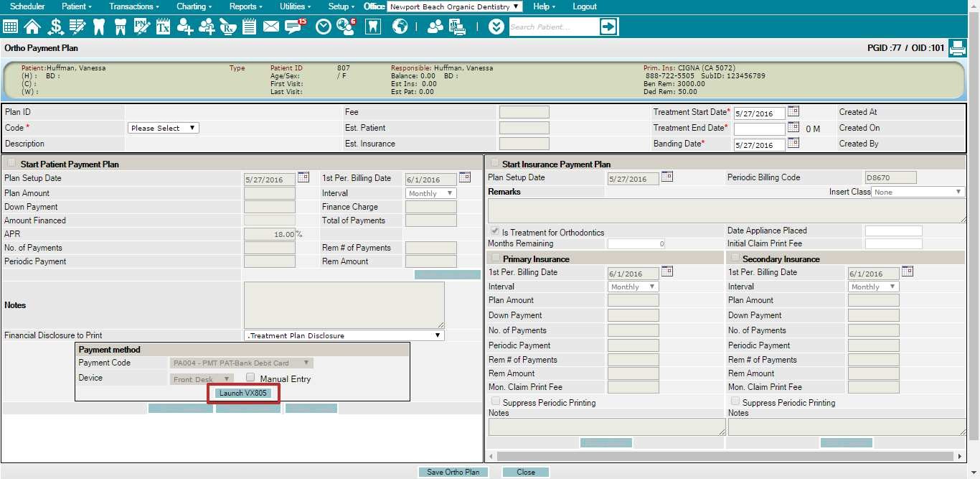Open chat messages icon with 15 badge
This screenshot has height=479, width=980.
tap(294, 27)
